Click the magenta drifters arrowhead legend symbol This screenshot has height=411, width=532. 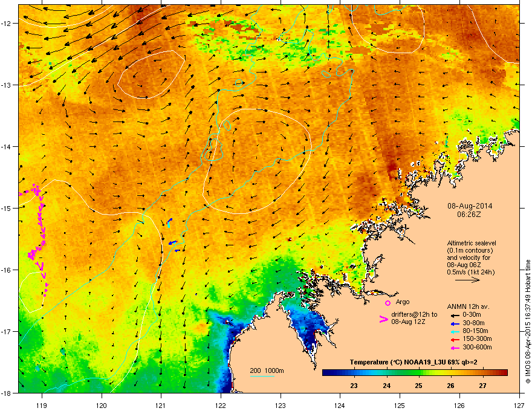pos(383,319)
